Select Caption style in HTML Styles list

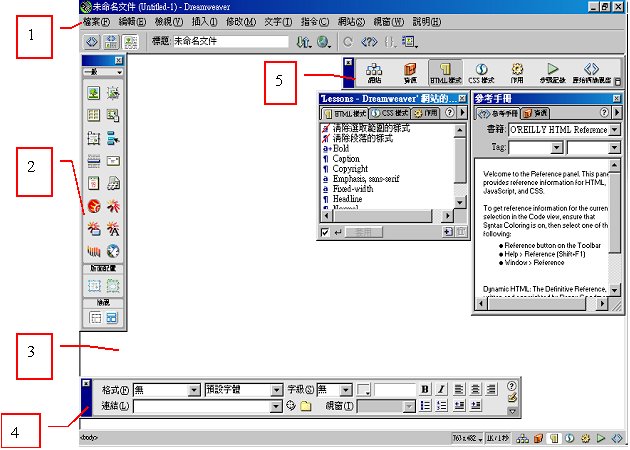click(x=346, y=159)
